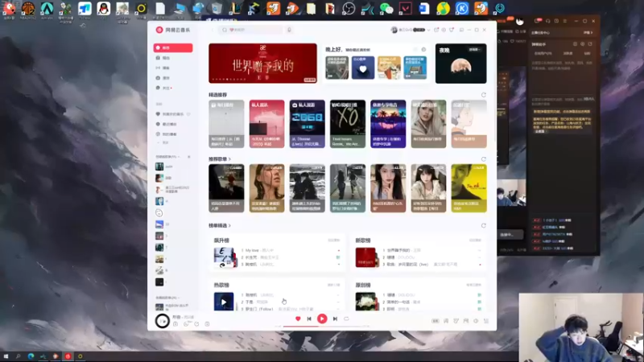The image size is (644, 362).
Task: Open the 2060 private roaming card
Action: coord(308,124)
